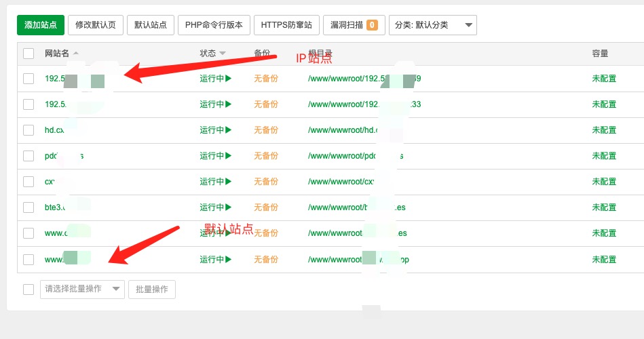This screenshot has width=644, height=339.
Task: Click the 运行中 play icon in bte3 row
Action: point(229,207)
